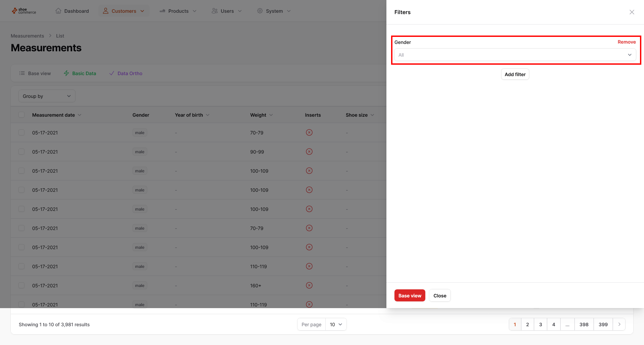This screenshot has width=644, height=345.
Task: Click the next page arrow
Action: [619, 325]
